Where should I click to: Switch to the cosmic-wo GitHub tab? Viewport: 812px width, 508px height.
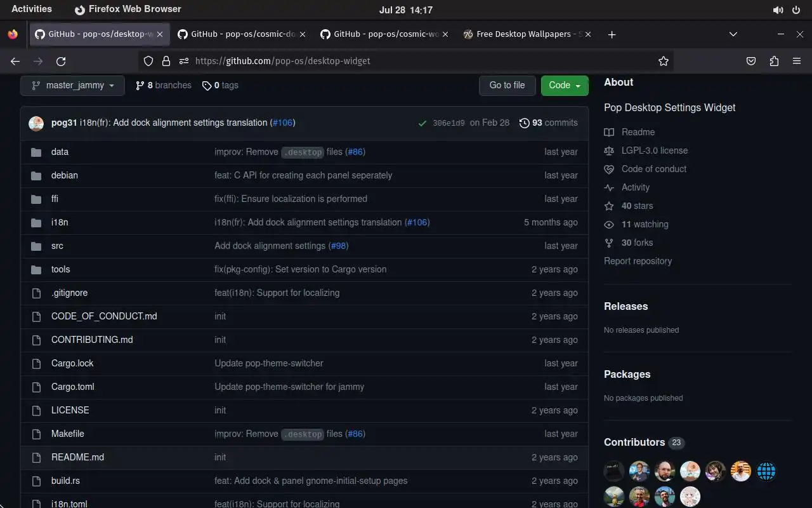point(385,34)
